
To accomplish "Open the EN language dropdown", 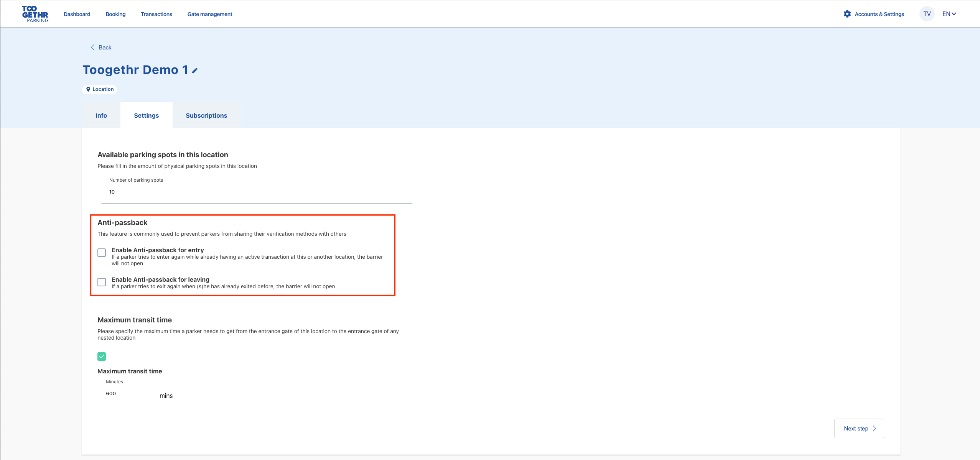I will coord(949,14).
